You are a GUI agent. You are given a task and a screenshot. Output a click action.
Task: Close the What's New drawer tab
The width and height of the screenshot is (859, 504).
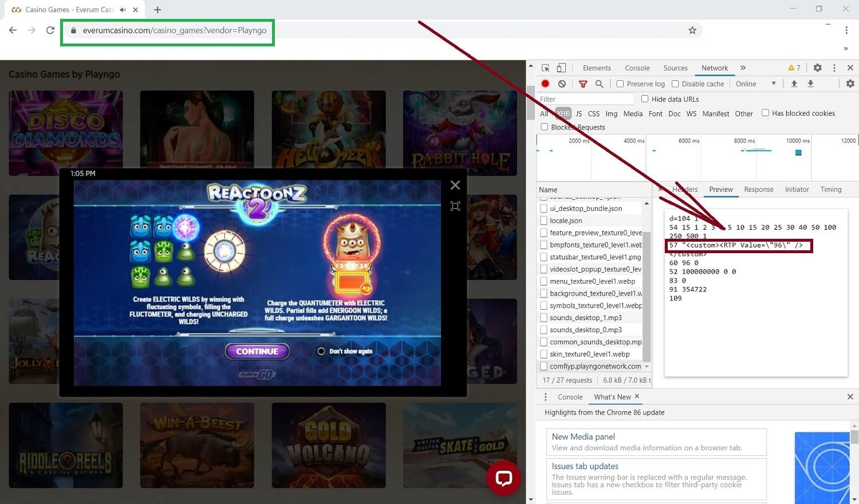pos(637,396)
